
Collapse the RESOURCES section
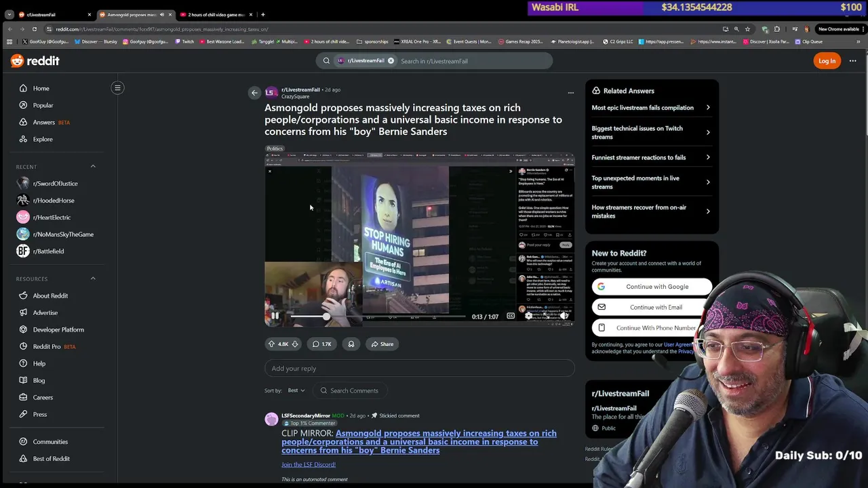93,279
